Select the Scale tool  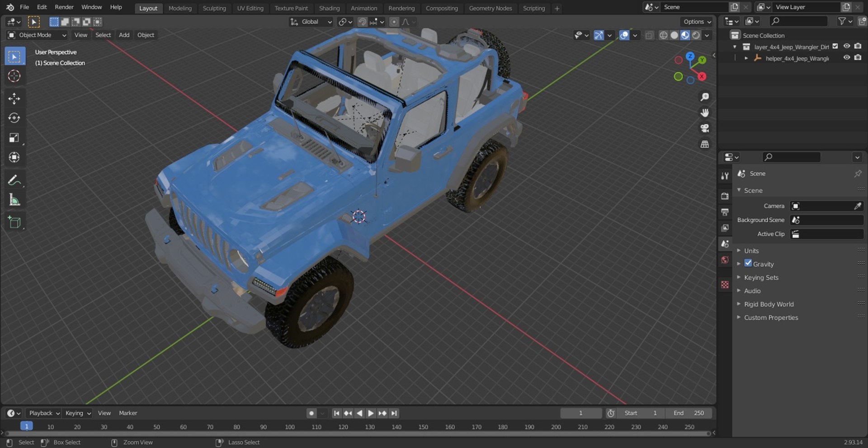[14, 138]
